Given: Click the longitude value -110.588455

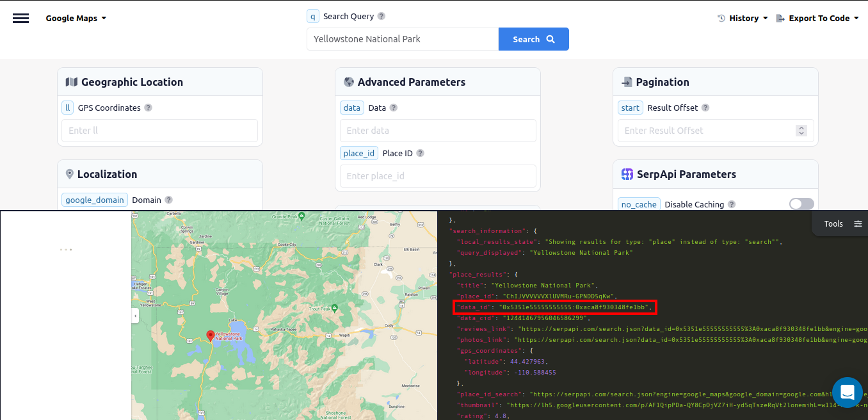Looking at the screenshot, I should 534,373.
